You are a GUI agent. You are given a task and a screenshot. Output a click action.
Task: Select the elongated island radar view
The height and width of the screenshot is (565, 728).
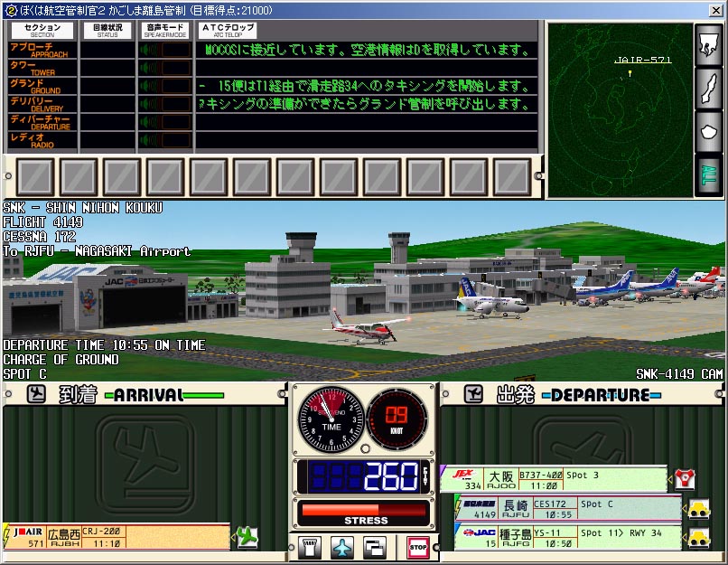pyautogui.click(x=707, y=89)
